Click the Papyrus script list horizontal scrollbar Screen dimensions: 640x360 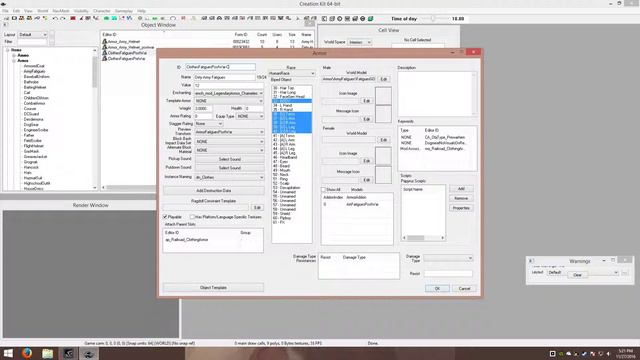(x=423, y=238)
